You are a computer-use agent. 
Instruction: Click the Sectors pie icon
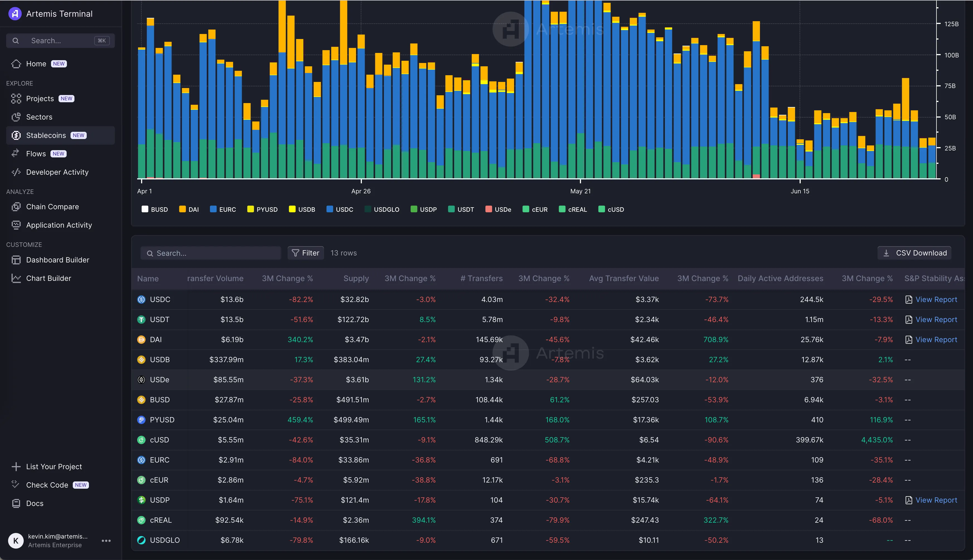point(16,117)
